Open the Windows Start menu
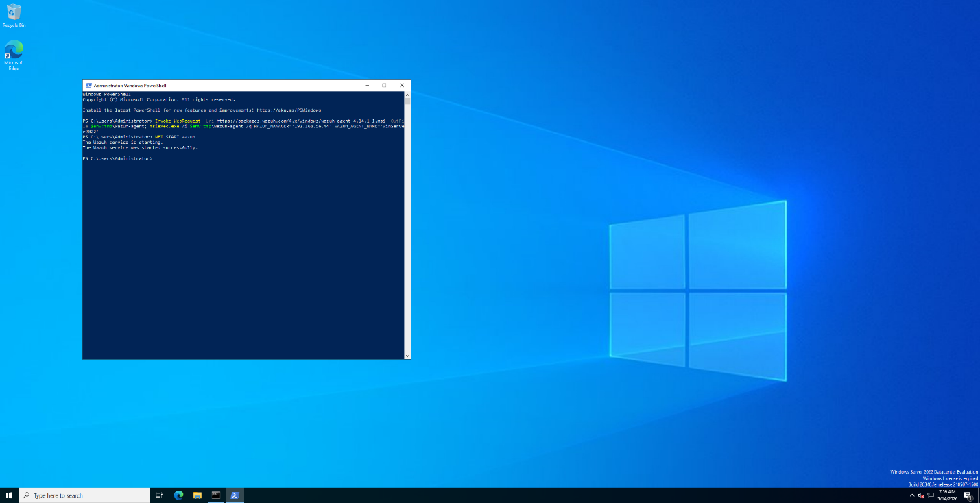This screenshot has width=980, height=503. 9,495
